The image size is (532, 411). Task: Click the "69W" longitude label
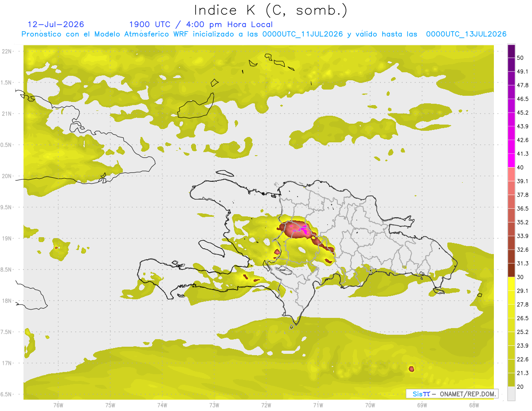422,405
